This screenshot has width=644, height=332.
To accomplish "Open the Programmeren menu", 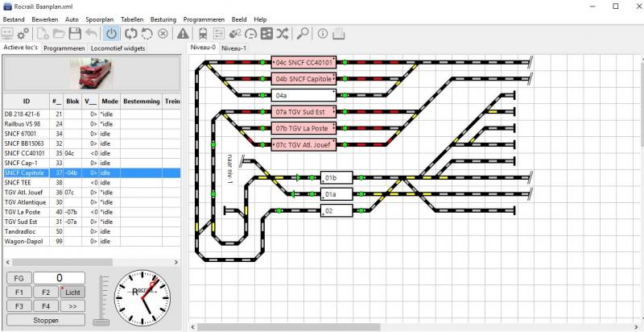I will tap(204, 19).
